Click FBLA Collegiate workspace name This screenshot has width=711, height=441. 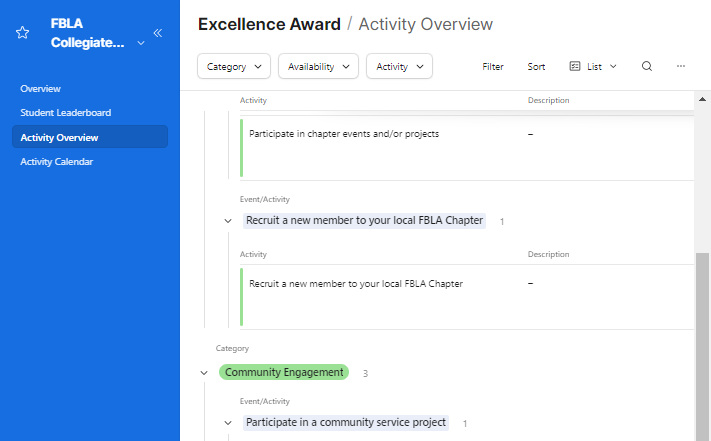[x=88, y=33]
